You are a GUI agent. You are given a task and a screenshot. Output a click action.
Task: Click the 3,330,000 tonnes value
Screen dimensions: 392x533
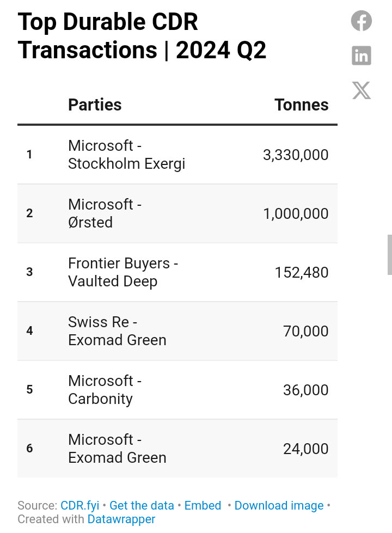[x=296, y=155]
